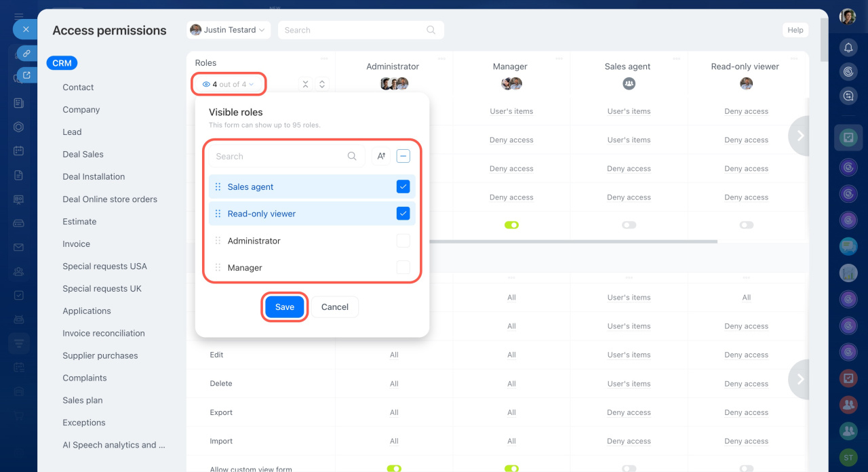Viewport: 868px width, 472px height.
Task: Select Deal Sales in the sidebar
Action: click(x=83, y=154)
